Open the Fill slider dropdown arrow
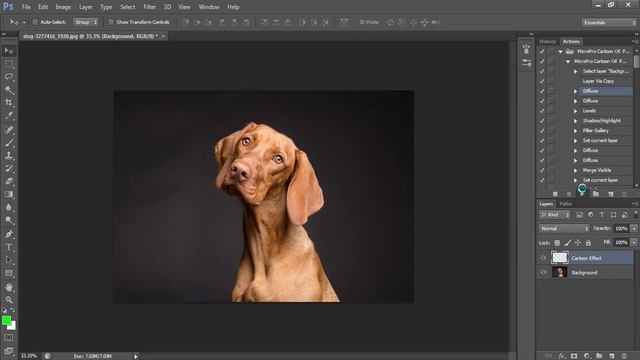This screenshot has height=360, width=640. coord(634,242)
